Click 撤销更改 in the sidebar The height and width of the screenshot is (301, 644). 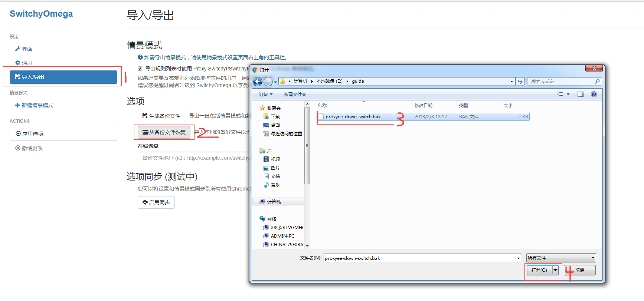click(x=29, y=148)
